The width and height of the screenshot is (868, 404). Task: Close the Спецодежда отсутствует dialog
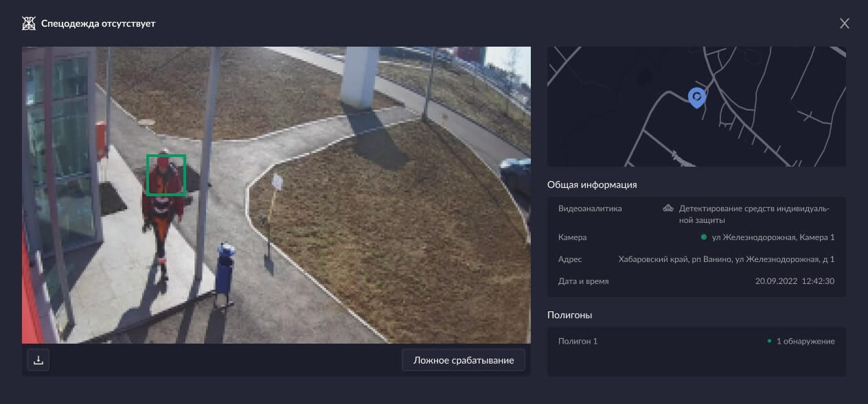pos(845,23)
